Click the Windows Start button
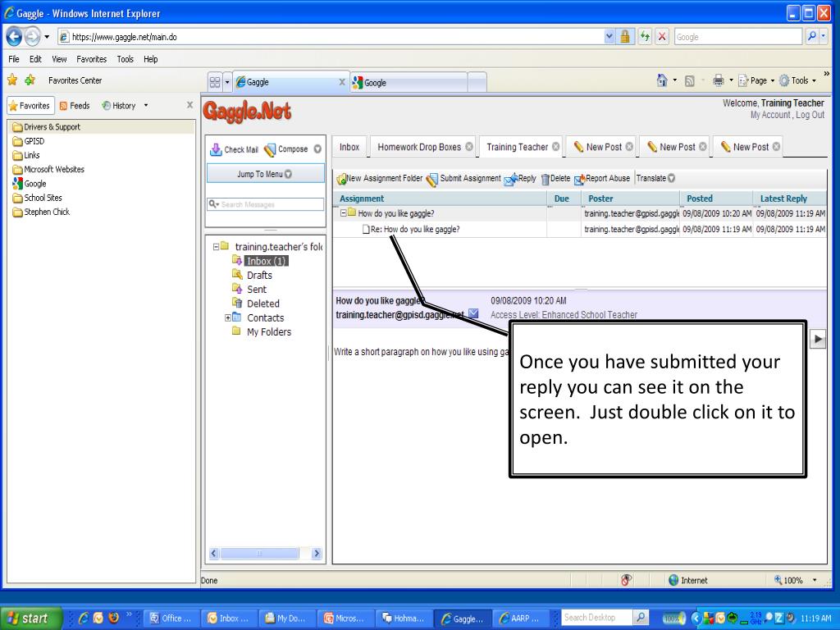The image size is (840, 630). pyautogui.click(x=30, y=619)
